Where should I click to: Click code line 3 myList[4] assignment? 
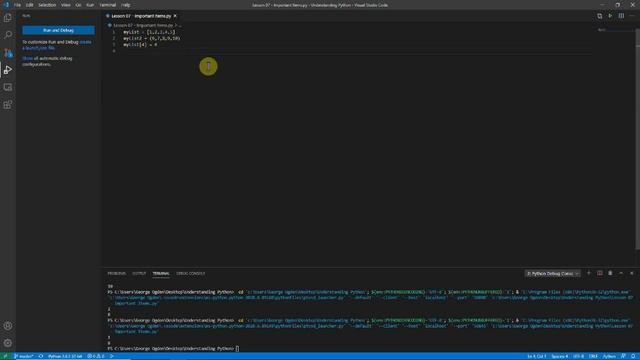(140, 44)
